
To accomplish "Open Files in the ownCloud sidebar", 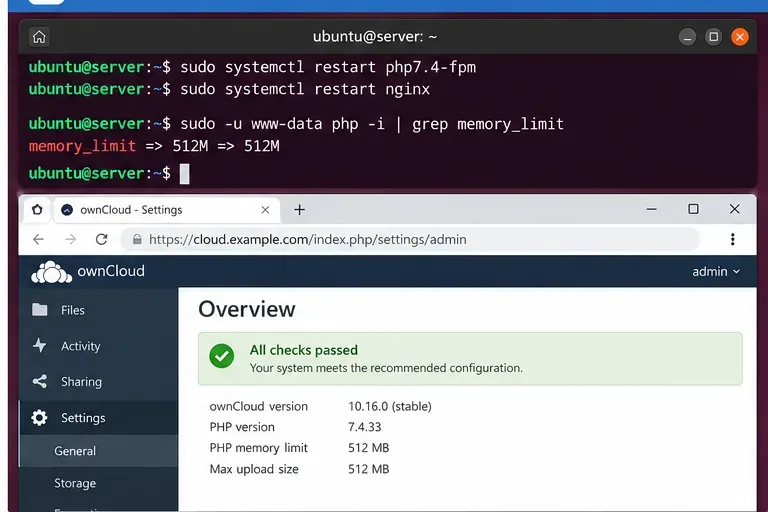I will pyautogui.click(x=98, y=310).
